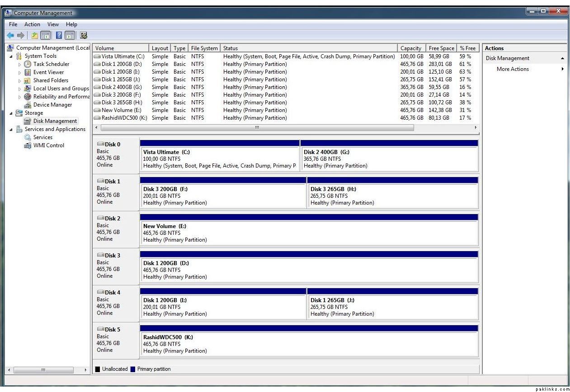570x392 pixels.
Task: Click the Show/Hide Action Pane toolbar icon
Action: tap(70, 35)
